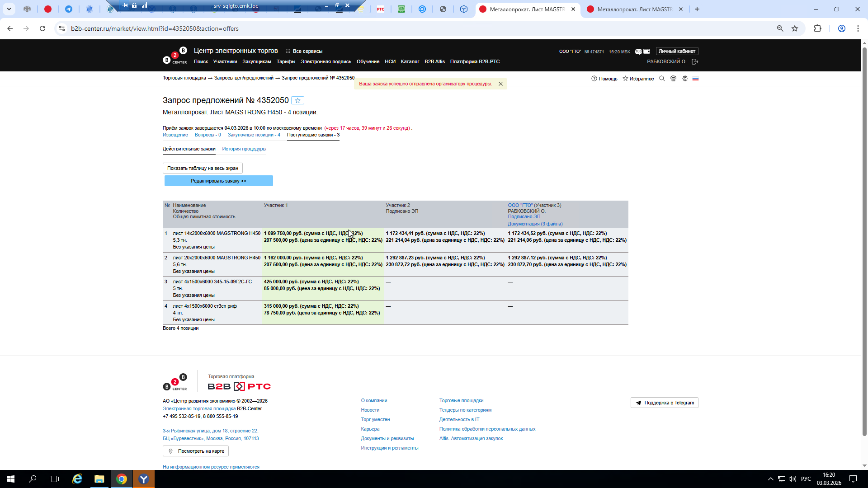
Task: Click the wallet icon in header
Action: tap(647, 52)
